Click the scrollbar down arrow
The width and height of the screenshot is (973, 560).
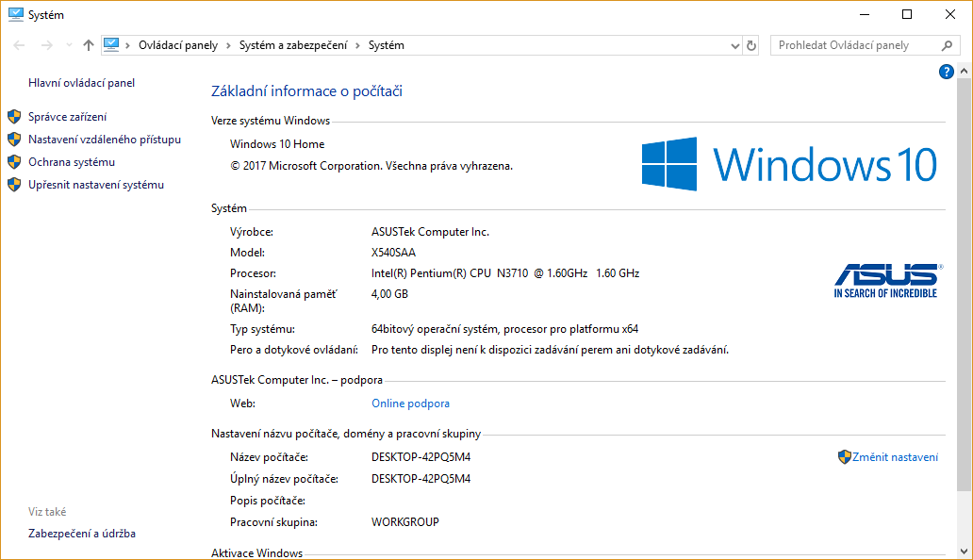click(x=964, y=551)
